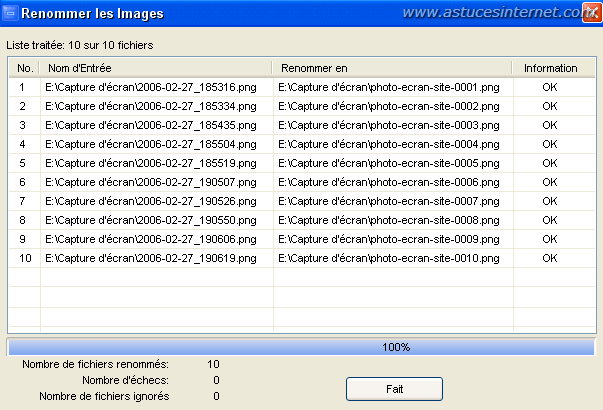Click the No. column header
This screenshot has width=603, height=410.
[x=26, y=68]
